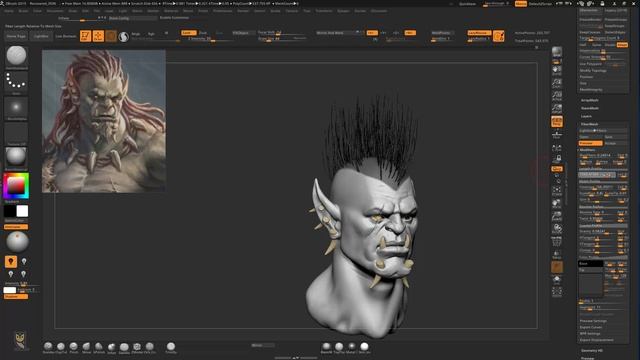Select the TrimDynamic brush in the bottom shelf
Screen dimensions: 640x360
171,347
